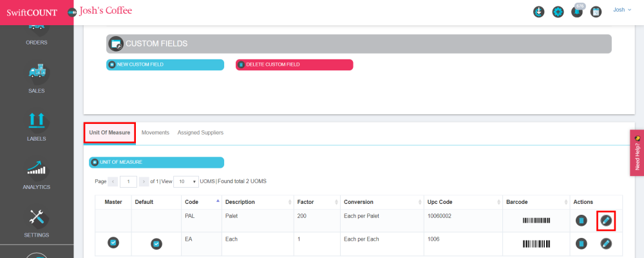
Task: Toggle the Master checkbox for EA
Action: point(113,243)
